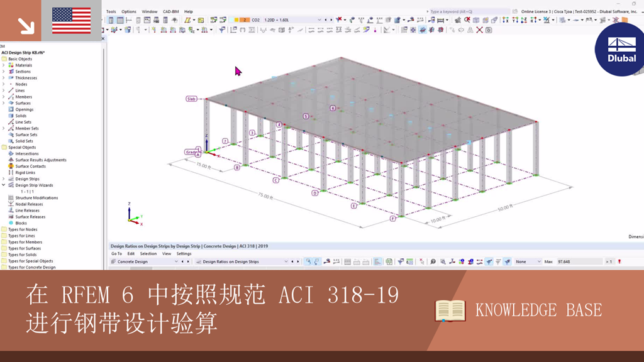
Task: Click the Selection menu in results panel
Action: tap(148, 253)
